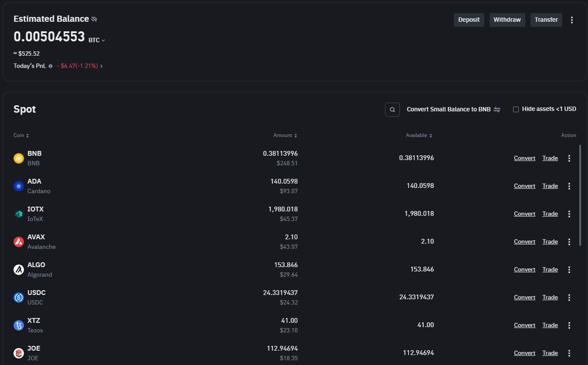The width and height of the screenshot is (588, 365).
Task: Click the 24.3319437 USDC available amount
Action: click(417, 298)
